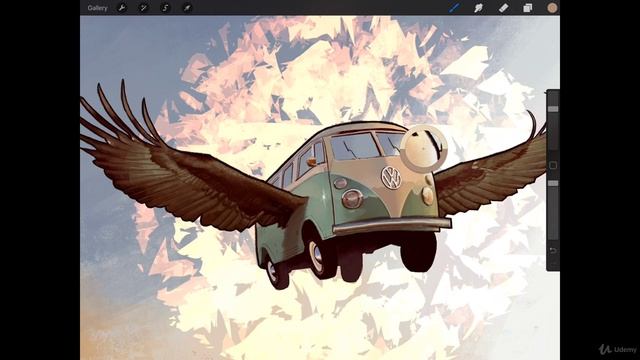Select the Eraser tool
This screenshot has width=640, height=360.
pyautogui.click(x=503, y=8)
